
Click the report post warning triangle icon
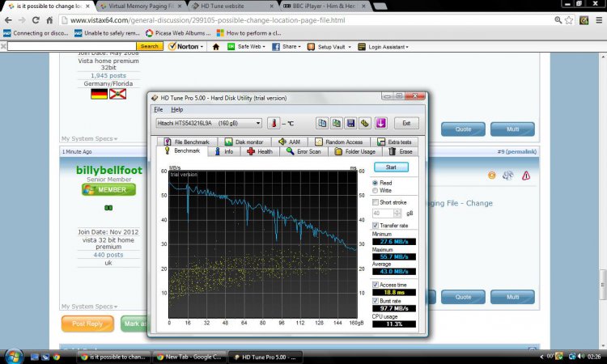[x=526, y=176]
